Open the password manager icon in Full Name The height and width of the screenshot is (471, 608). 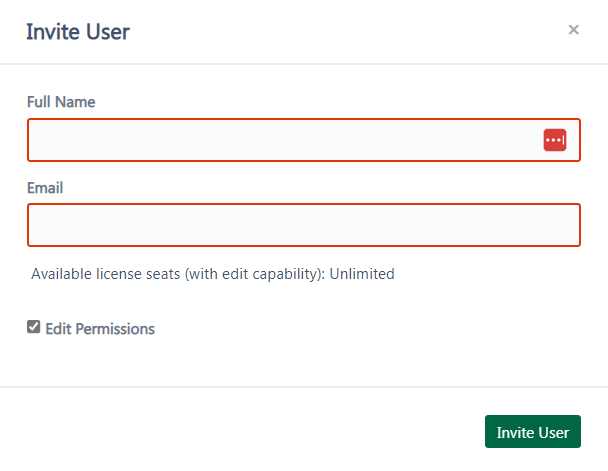(x=554, y=140)
